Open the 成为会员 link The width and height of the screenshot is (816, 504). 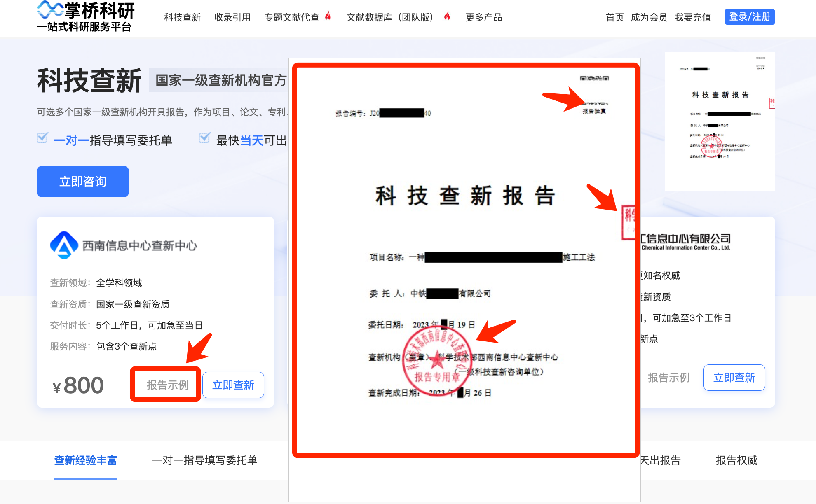649,17
